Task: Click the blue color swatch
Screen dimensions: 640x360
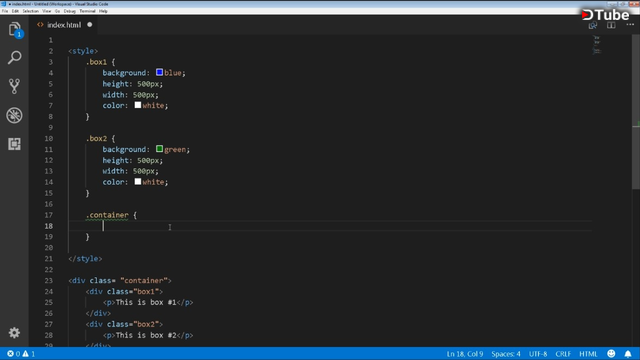Action: click(x=160, y=72)
